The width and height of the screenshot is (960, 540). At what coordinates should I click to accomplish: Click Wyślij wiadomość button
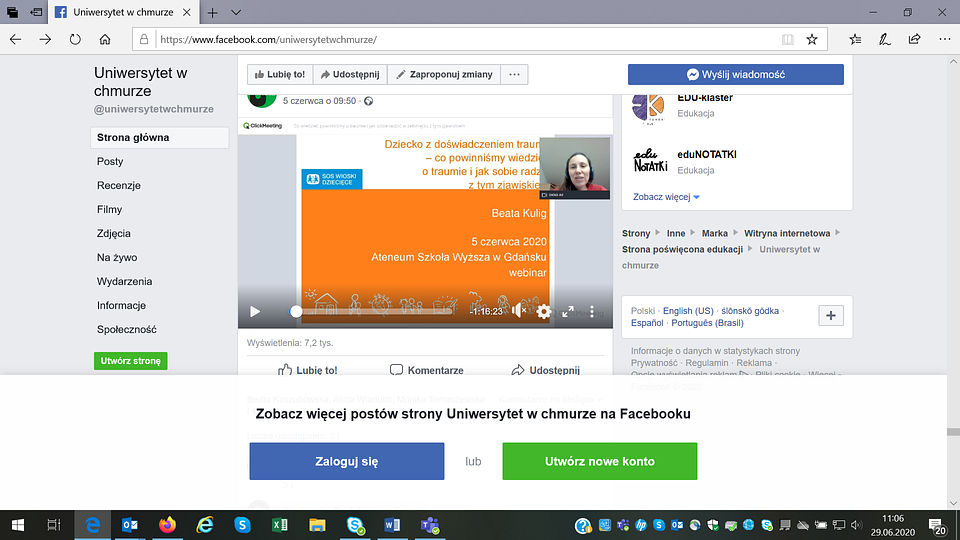pyautogui.click(x=735, y=74)
